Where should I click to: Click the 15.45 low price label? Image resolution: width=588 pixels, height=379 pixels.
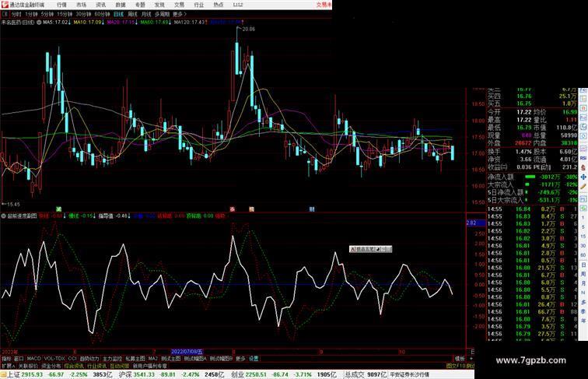click(x=13, y=205)
